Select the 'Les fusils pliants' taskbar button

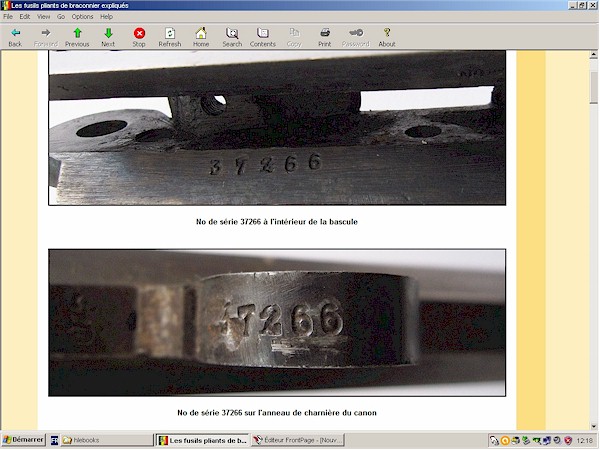pos(202,440)
